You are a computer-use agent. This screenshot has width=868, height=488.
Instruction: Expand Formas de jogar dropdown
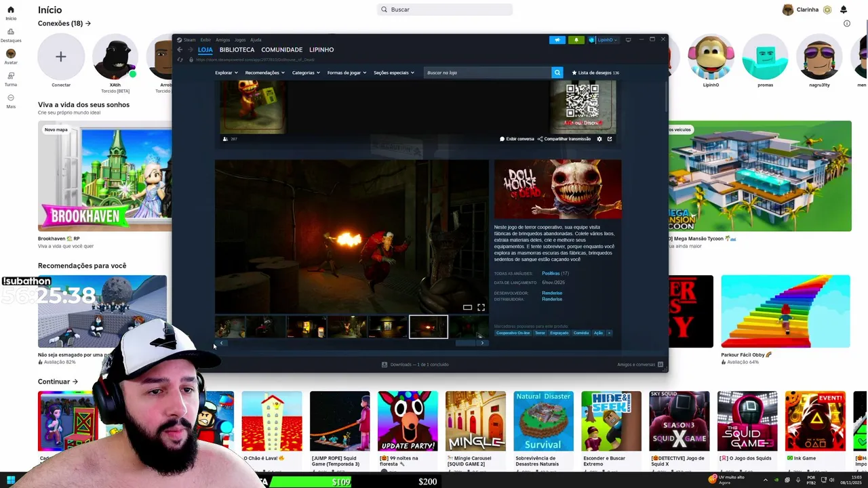tap(347, 73)
